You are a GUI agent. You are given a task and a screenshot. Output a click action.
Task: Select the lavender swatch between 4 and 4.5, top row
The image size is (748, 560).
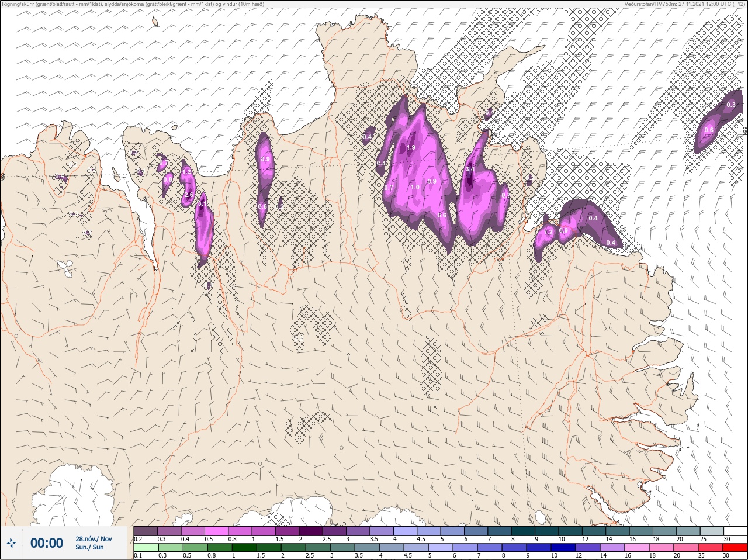tap(406, 531)
